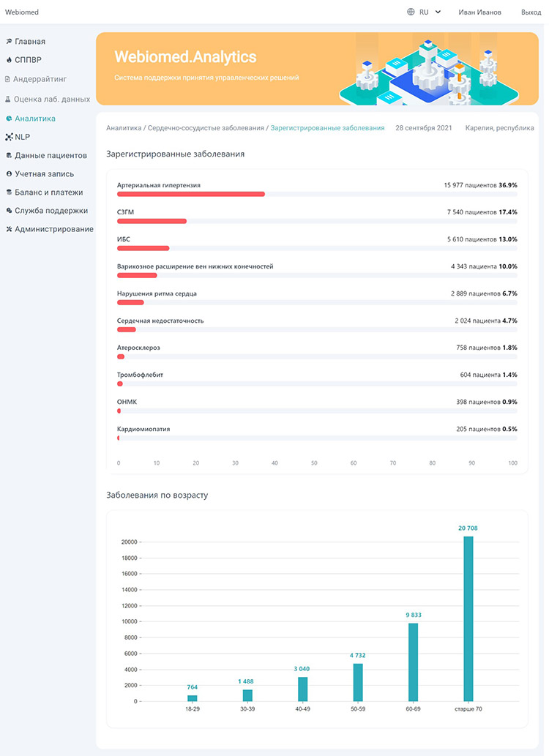Click the Главная sidebar icon
This screenshot has height=756, width=549.
[x=9, y=42]
